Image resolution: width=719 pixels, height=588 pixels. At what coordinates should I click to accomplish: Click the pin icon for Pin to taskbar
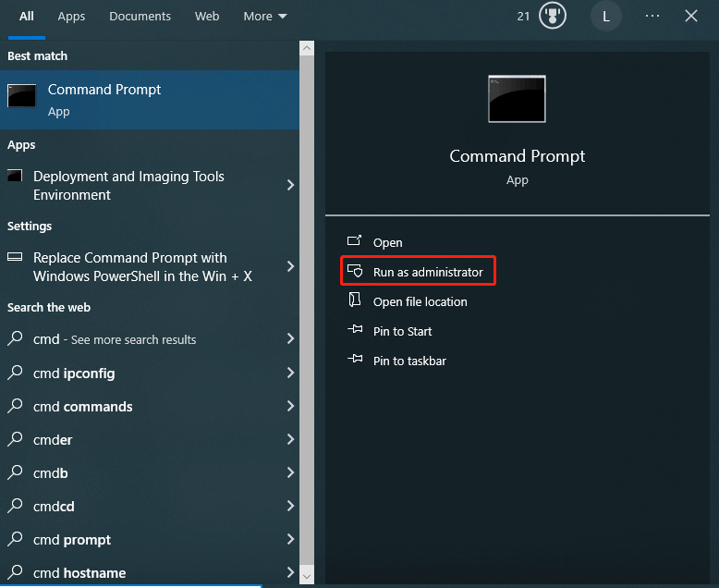point(355,359)
